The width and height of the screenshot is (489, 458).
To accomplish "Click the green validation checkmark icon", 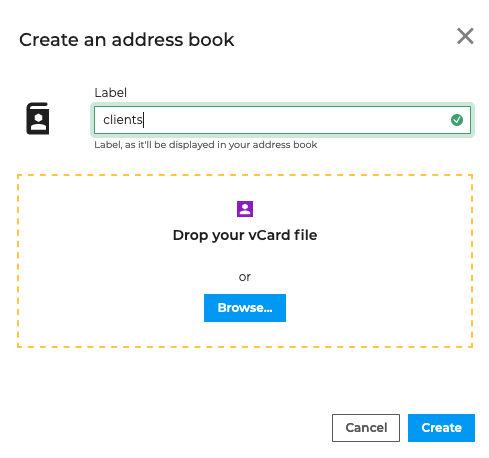I will click(x=457, y=120).
